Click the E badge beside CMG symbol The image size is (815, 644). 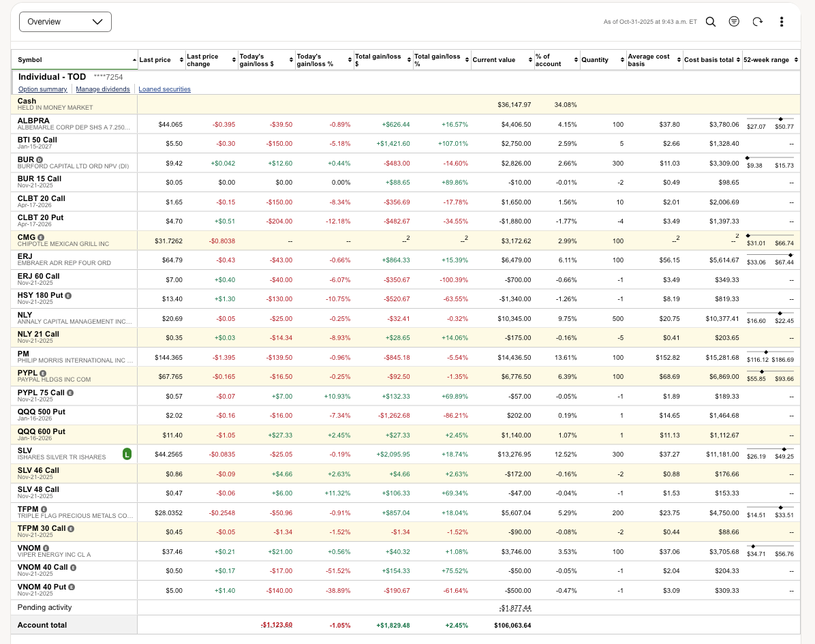pos(41,237)
